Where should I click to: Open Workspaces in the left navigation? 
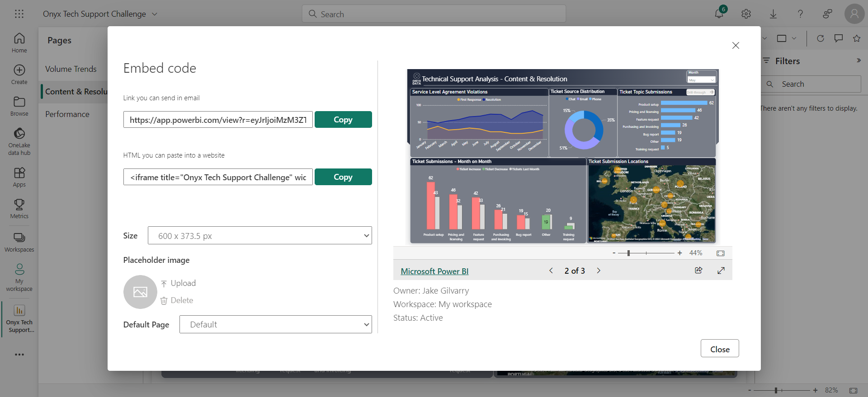click(x=19, y=242)
